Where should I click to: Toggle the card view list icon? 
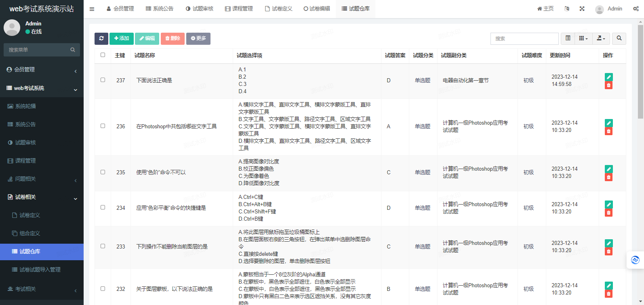568,38
